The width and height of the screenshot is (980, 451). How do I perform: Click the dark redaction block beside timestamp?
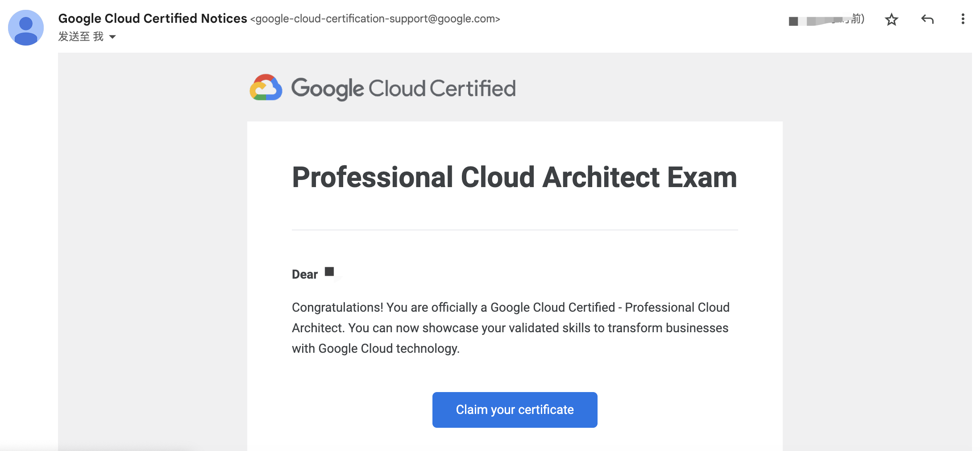(793, 21)
